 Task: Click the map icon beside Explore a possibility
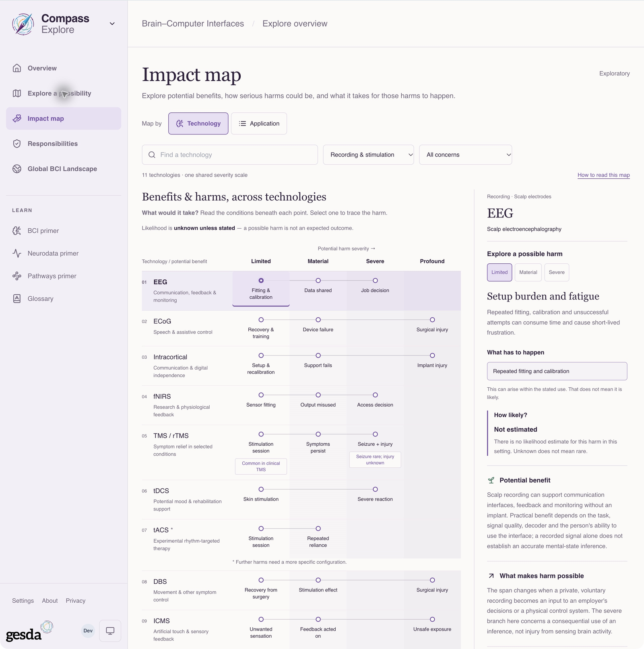tap(17, 93)
